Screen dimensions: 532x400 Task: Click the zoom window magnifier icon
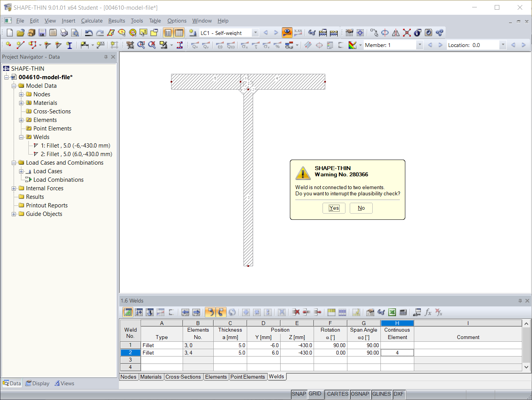(x=141, y=45)
